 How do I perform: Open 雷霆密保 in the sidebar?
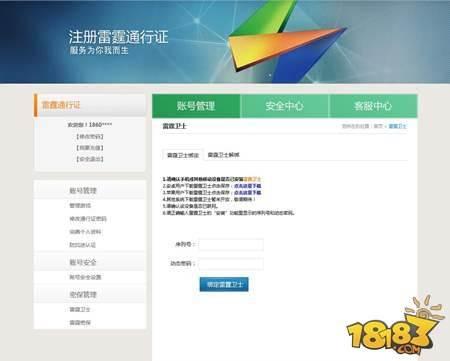pyautogui.click(x=80, y=322)
